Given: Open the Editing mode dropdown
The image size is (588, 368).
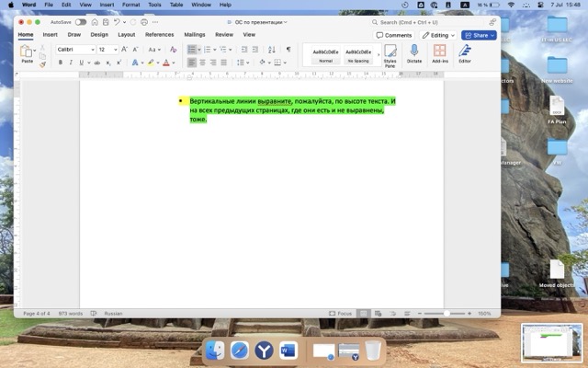Looking at the screenshot, I should coord(437,35).
